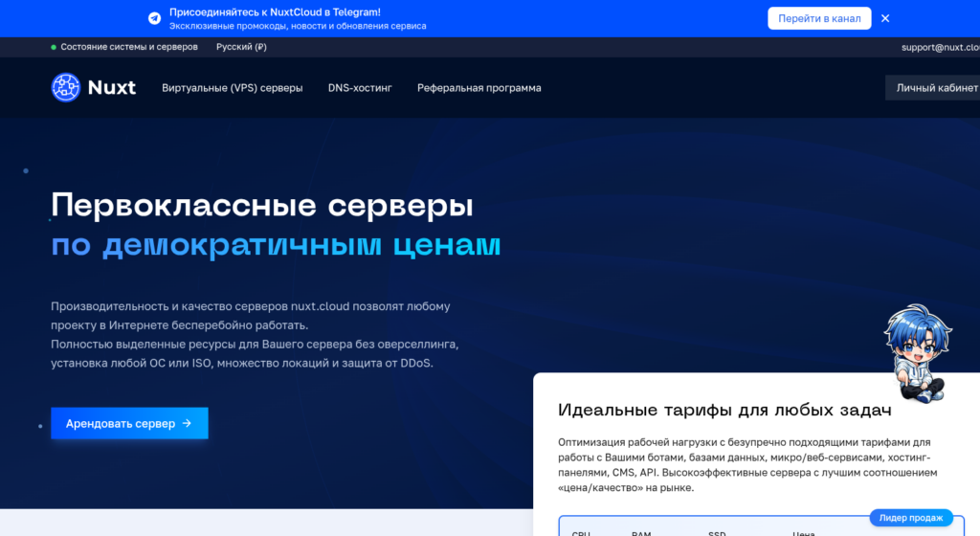The height and width of the screenshot is (536, 980).
Task: Click the Арендовать сервер button
Action: coord(129,423)
